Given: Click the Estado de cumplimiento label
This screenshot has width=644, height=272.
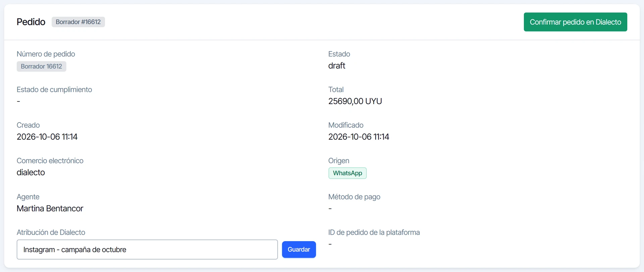Looking at the screenshot, I should (54, 90).
